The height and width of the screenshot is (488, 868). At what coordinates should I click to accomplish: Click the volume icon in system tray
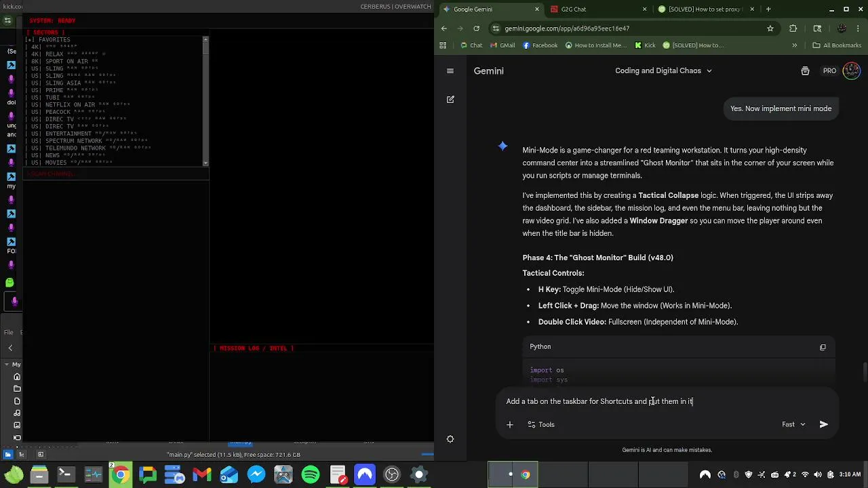click(x=818, y=474)
